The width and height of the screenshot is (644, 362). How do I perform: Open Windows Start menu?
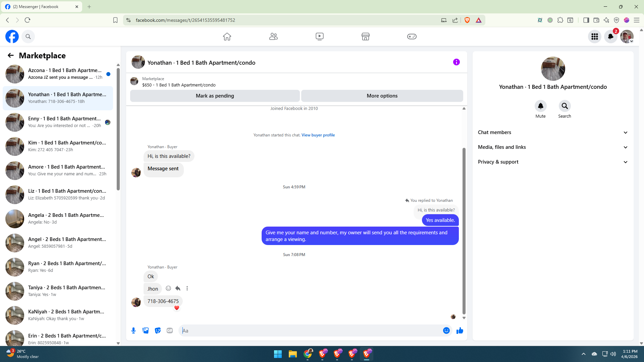click(x=278, y=354)
